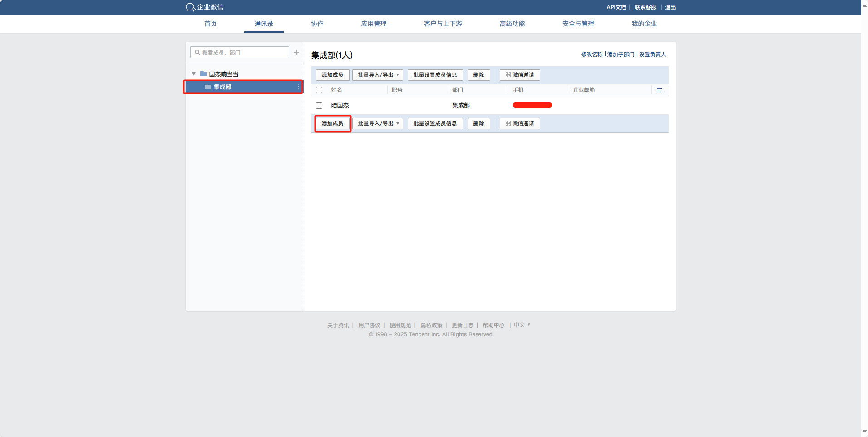The height and width of the screenshot is (437, 868).
Task: Click the 修改名称 link
Action: 592,55
